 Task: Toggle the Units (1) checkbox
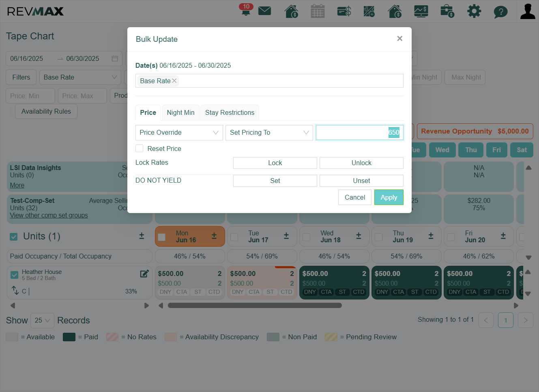coord(14,237)
